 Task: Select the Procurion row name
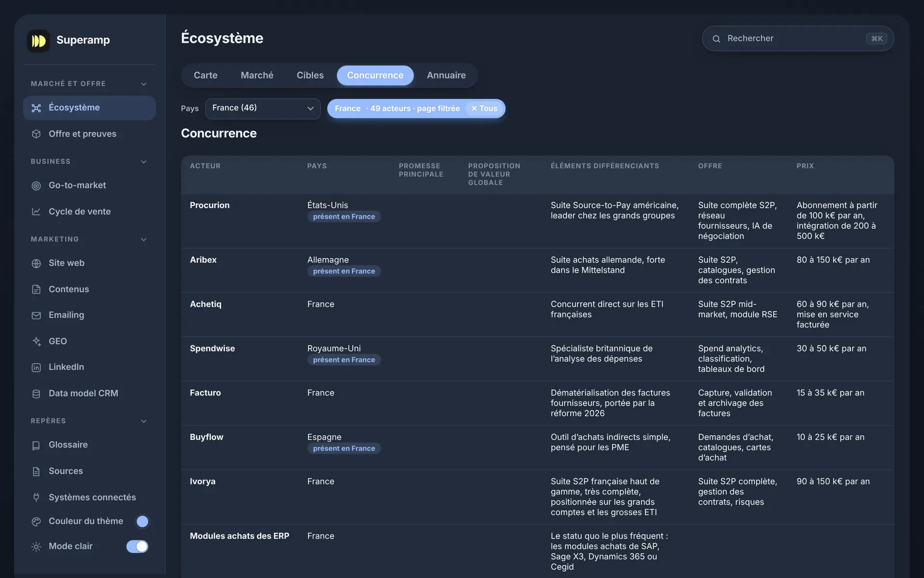pos(209,205)
